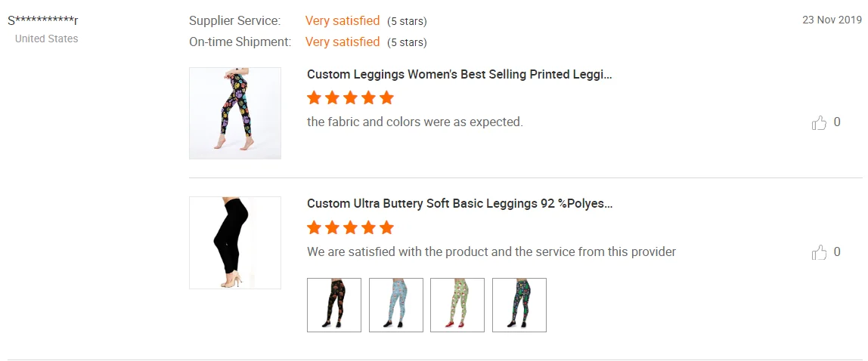Image resolution: width=868 pixels, height=361 pixels.
Task: Click the "United States" reviewer country label
Action: tap(46, 39)
